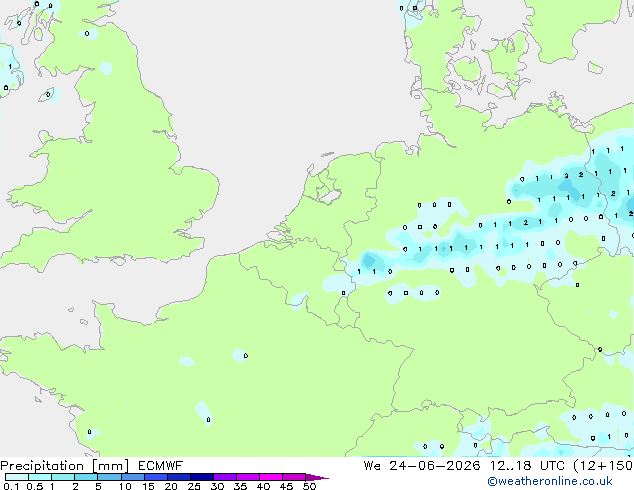Pick the 35–40 mm violet swatch
Image resolution: width=634 pixels, height=490 pixels.
(x=248, y=477)
